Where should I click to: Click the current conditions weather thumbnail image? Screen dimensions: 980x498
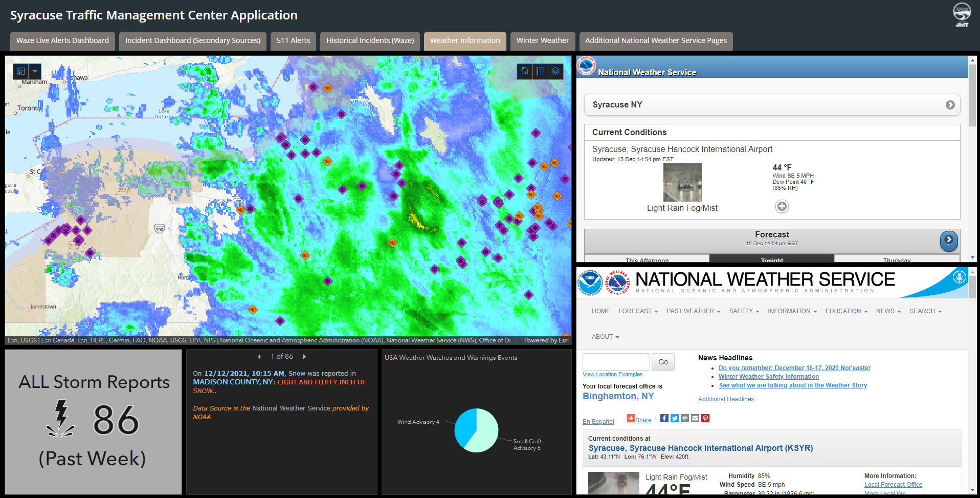pyautogui.click(x=682, y=182)
